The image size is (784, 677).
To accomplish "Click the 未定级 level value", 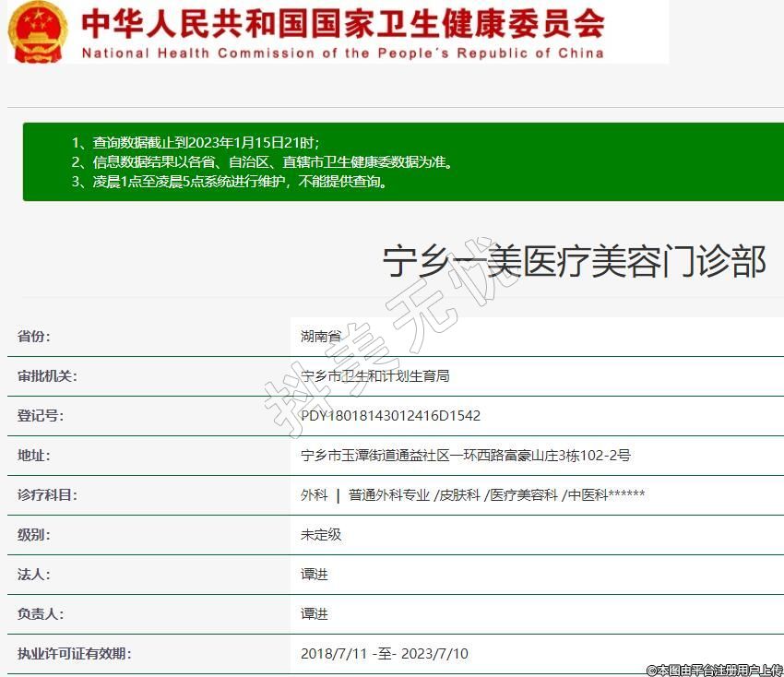I will (321, 535).
